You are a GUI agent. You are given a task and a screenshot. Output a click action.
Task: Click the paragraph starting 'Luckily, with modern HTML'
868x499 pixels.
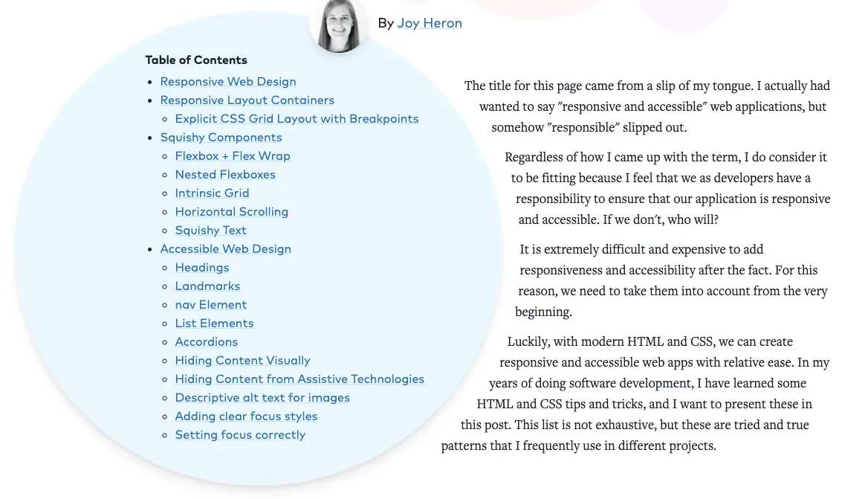635,393
